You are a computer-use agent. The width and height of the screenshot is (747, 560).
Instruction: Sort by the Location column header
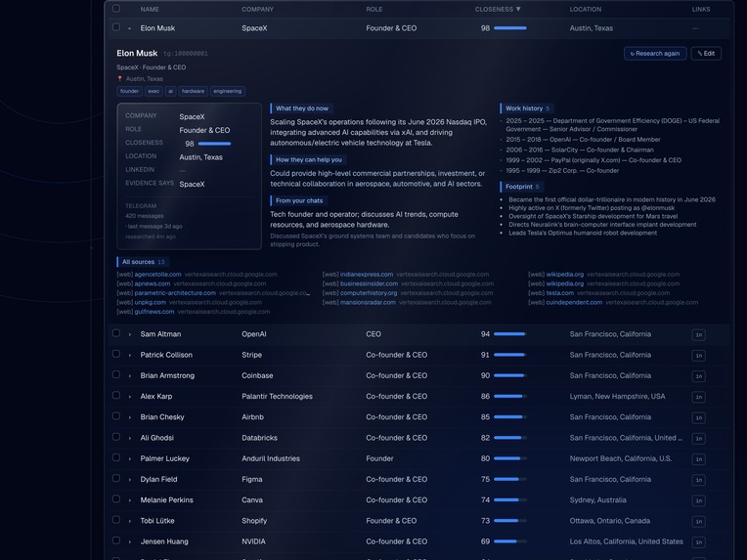[x=586, y=9]
